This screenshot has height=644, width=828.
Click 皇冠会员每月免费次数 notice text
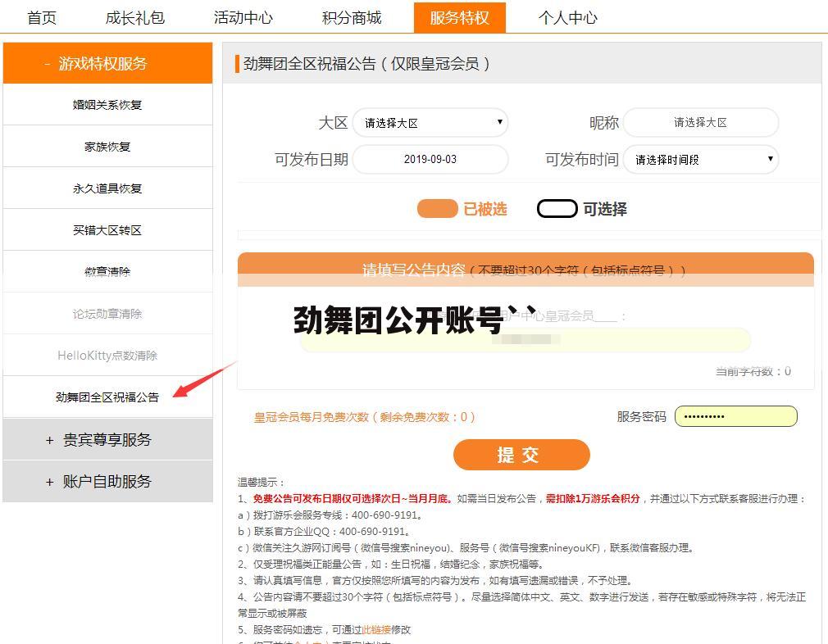click(x=364, y=417)
